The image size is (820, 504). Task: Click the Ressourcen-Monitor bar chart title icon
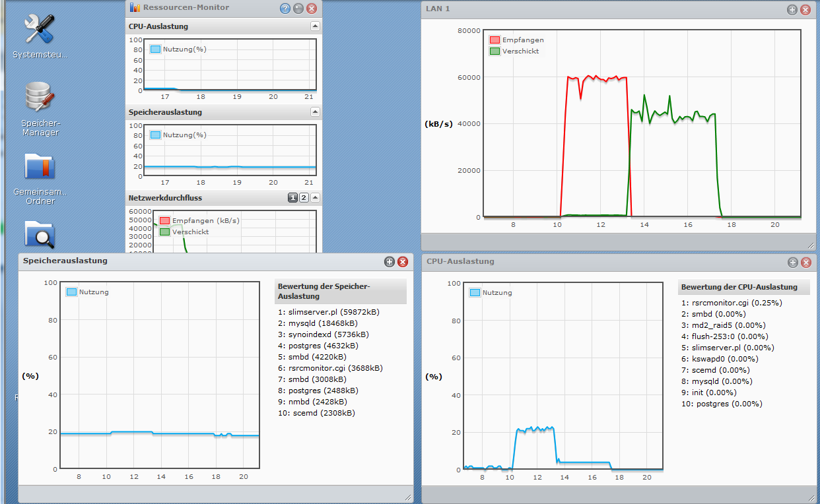[135, 8]
